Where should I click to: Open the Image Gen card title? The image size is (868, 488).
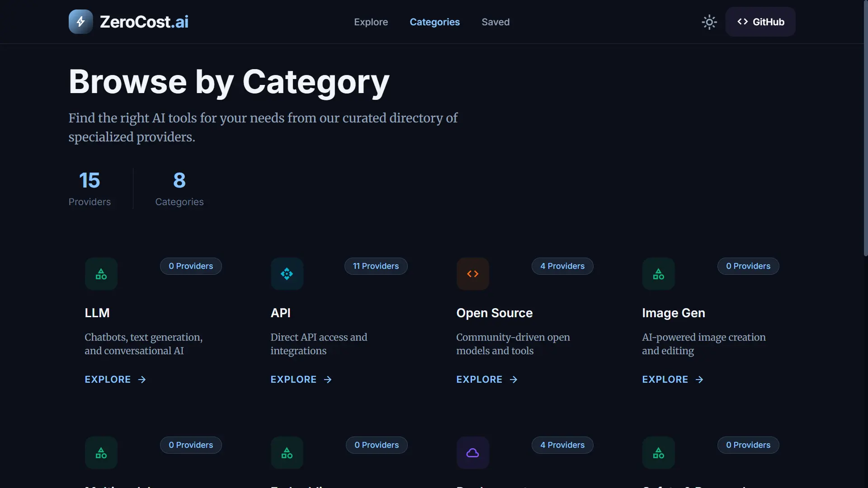tap(674, 313)
